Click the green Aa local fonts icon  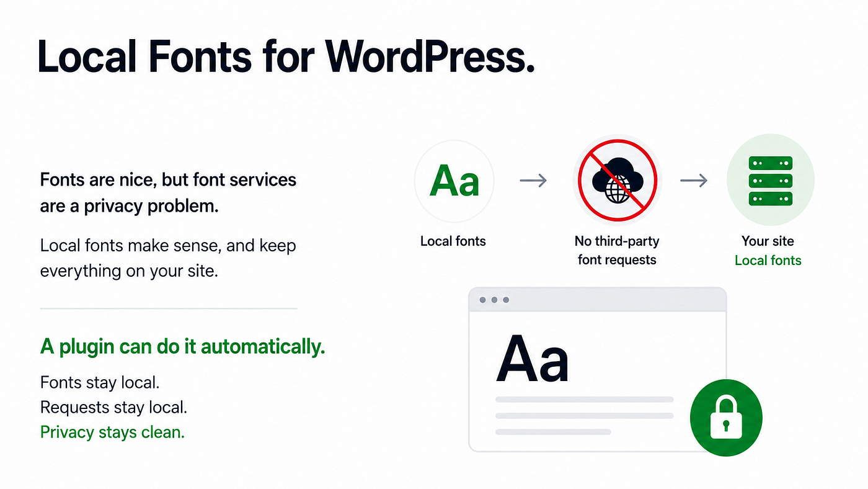(454, 181)
